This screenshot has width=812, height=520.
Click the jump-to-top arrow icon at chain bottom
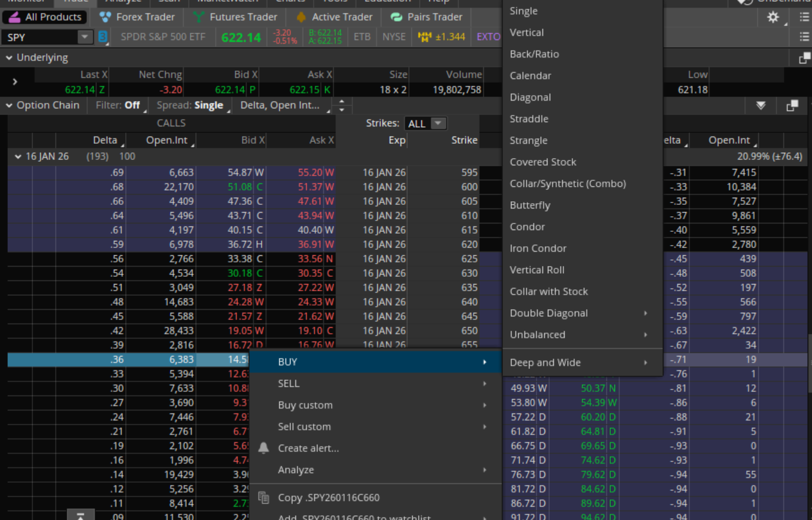click(80, 515)
